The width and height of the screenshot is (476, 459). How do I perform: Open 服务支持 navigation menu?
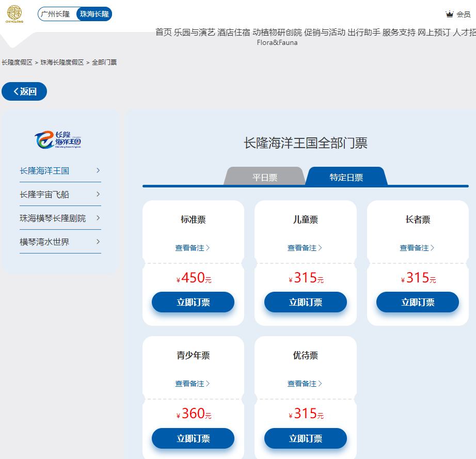click(x=399, y=32)
